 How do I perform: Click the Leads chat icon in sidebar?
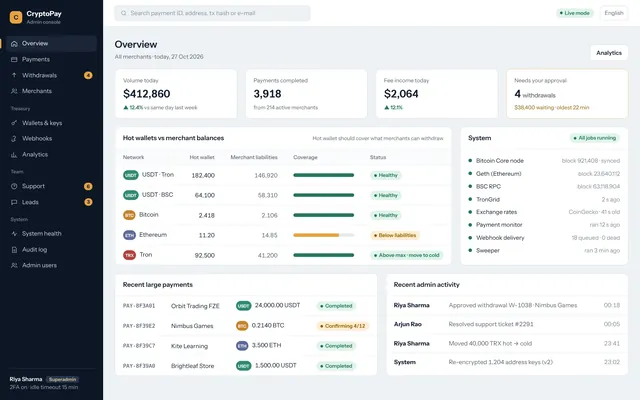(14, 202)
